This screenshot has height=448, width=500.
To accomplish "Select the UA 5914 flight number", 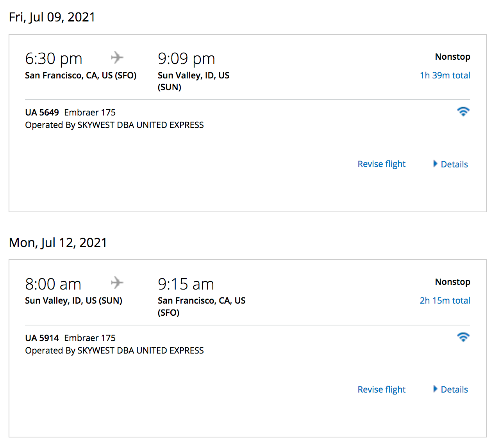I will 42,338.
